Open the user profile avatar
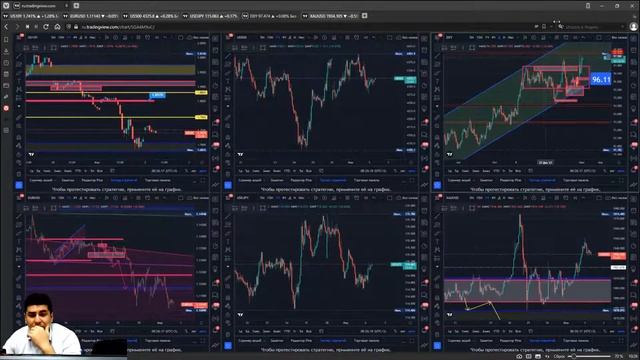This screenshot has height=360, width=640. point(633,27)
